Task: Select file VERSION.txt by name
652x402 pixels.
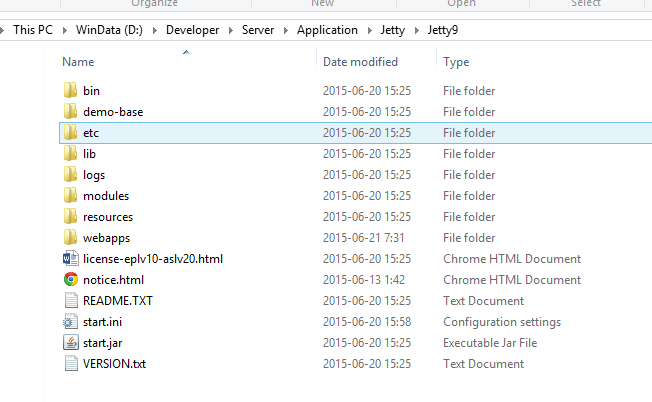Action: pyautogui.click(x=114, y=364)
